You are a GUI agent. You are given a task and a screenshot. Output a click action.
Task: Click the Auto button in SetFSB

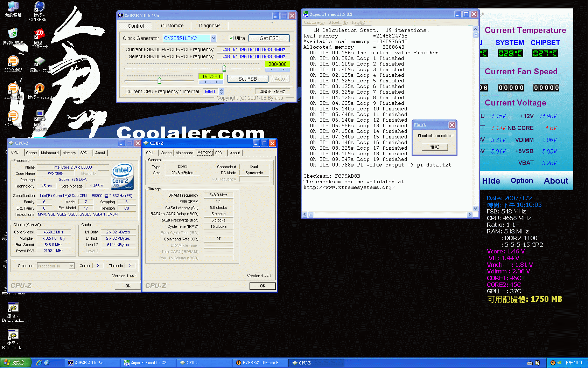point(280,79)
